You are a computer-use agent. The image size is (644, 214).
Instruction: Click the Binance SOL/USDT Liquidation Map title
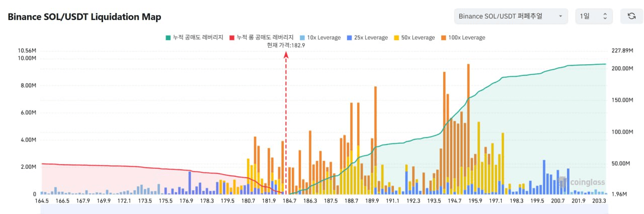pos(85,17)
